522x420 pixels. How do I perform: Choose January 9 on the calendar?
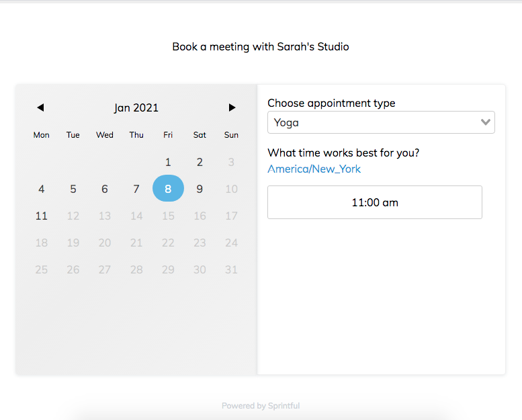(200, 189)
